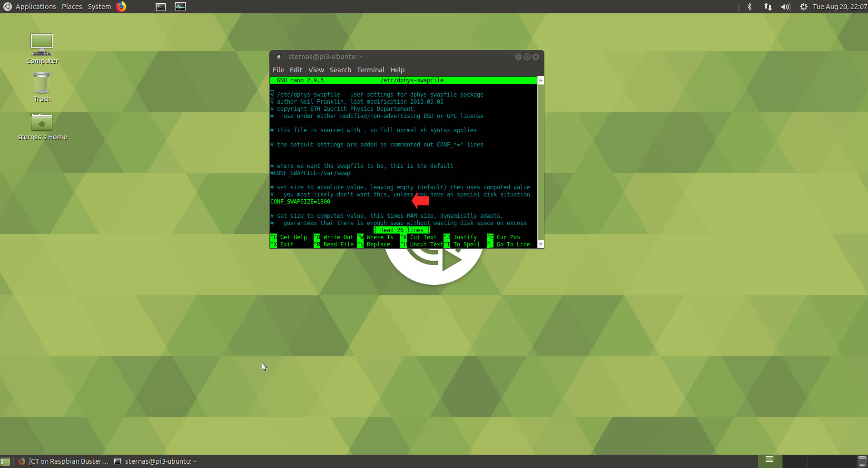This screenshot has width=868, height=468.
Task: Open the Ubuntu MATE logo menu icon
Action: pyautogui.click(x=7, y=7)
